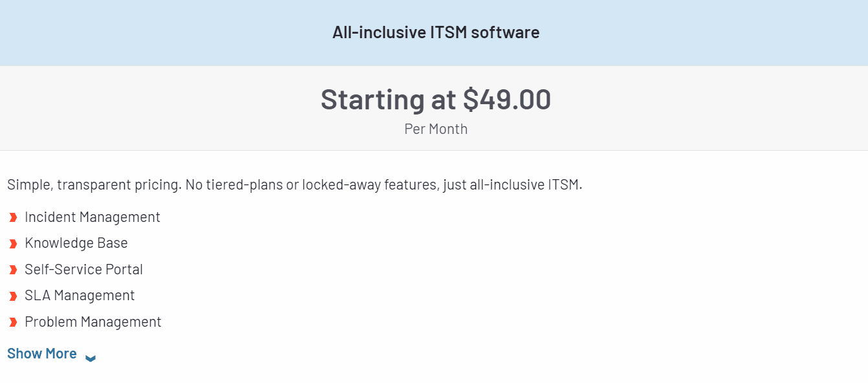This screenshot has height=383, width=868.
Task: Open the Show More link
Action: tap(42, 354)
